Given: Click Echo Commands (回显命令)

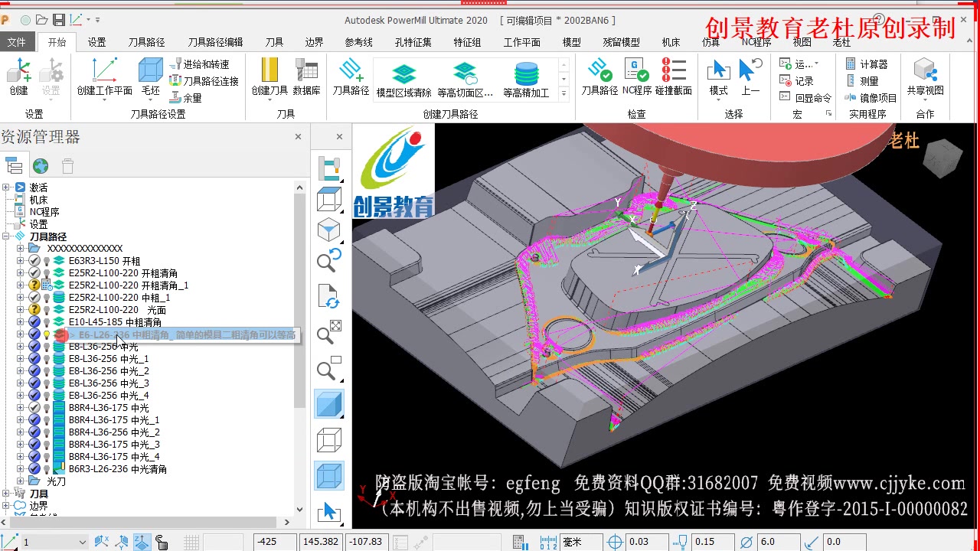Looking at the screenshot, I should click(x=805, y=98).
